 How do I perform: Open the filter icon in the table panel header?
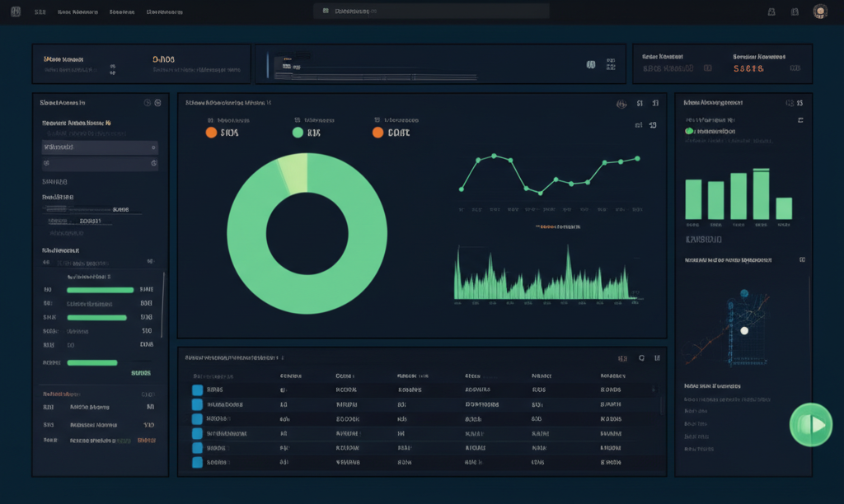(623, 357)
